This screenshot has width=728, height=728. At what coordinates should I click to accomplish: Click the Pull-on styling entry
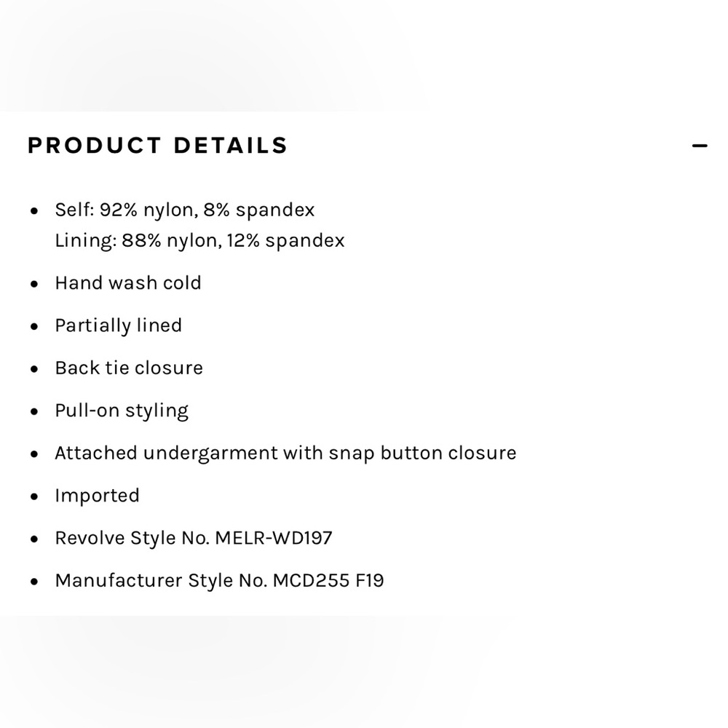click(x=122, y=411)
